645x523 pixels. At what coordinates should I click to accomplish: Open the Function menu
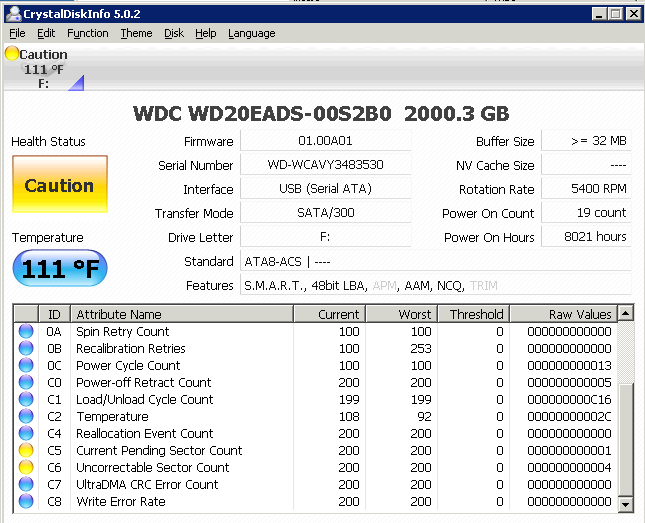[88, 33]
